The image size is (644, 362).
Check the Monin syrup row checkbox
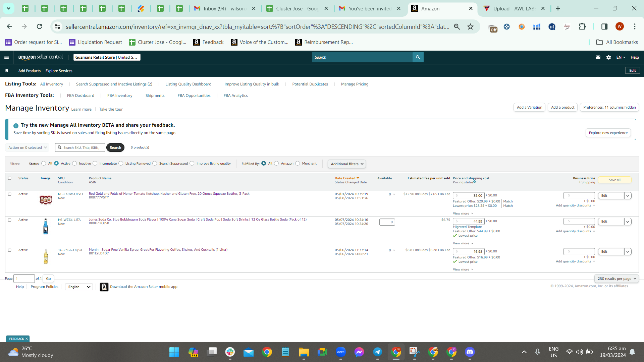click(x=10, y=250)
